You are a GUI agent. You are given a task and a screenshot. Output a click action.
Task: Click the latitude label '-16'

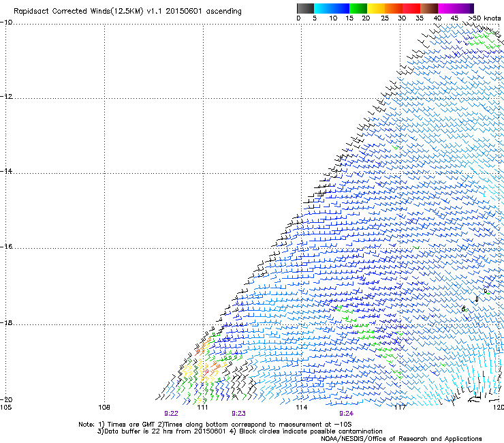tap(6, 247)
